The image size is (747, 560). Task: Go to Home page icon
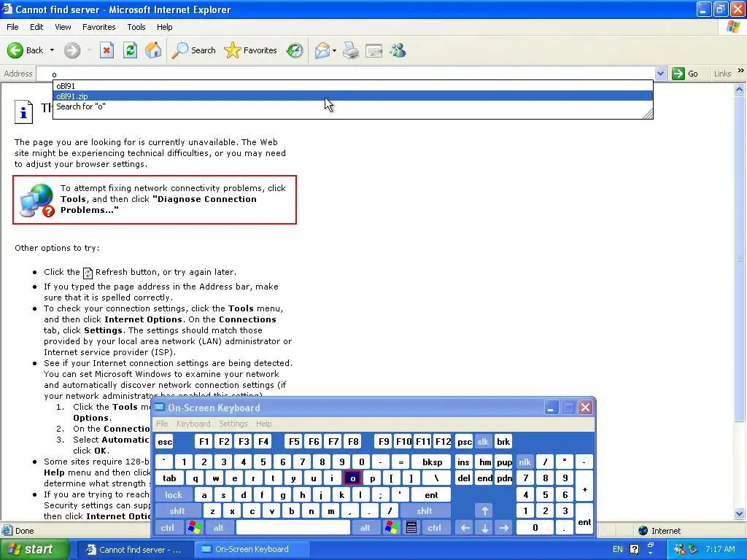[153, 50]
